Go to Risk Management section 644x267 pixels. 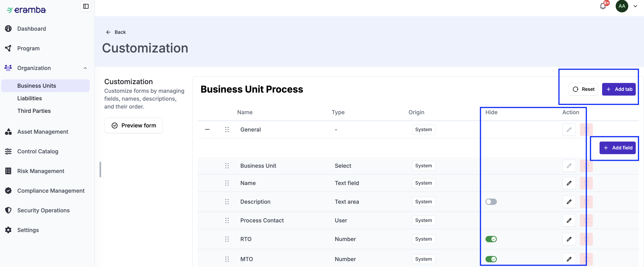pos(41,171)
